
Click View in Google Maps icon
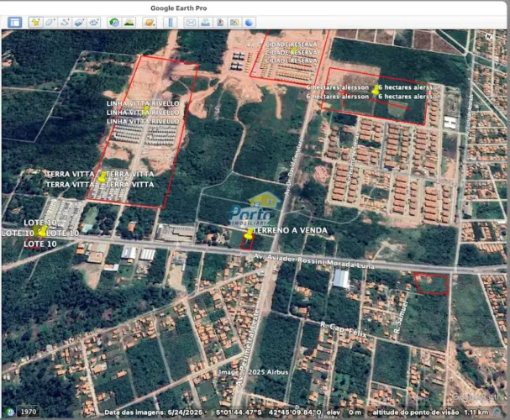234,23
